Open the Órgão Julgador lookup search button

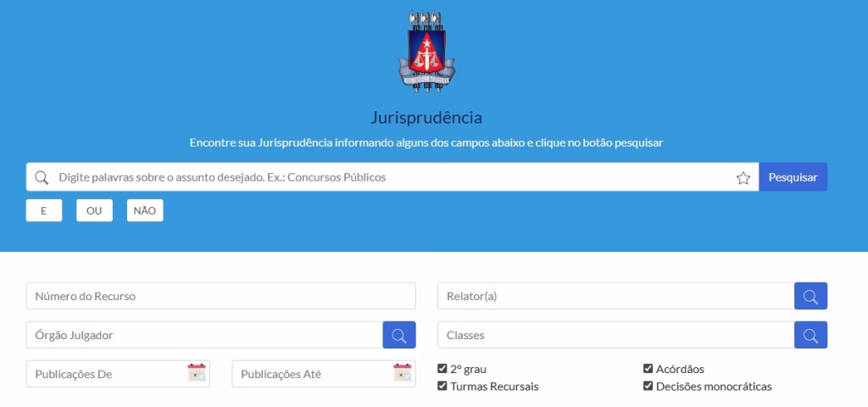[x=399, y=335]
